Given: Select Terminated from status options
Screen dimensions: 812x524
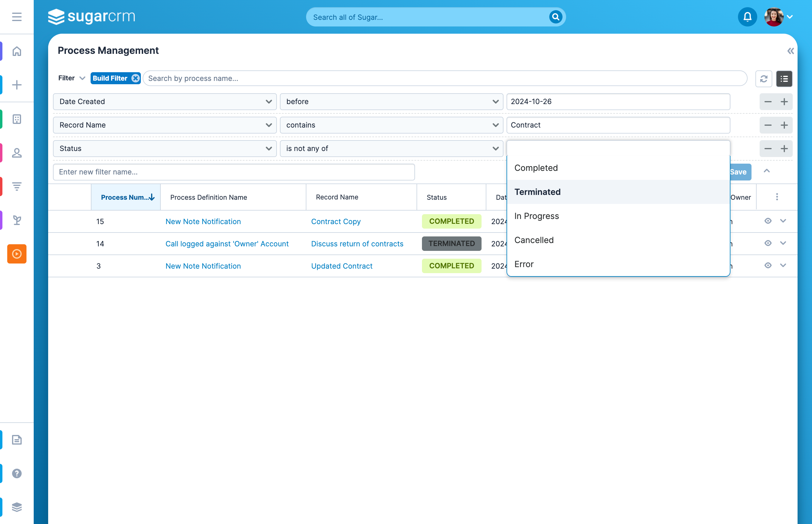Looking at the screenshot, I should 618,192.
